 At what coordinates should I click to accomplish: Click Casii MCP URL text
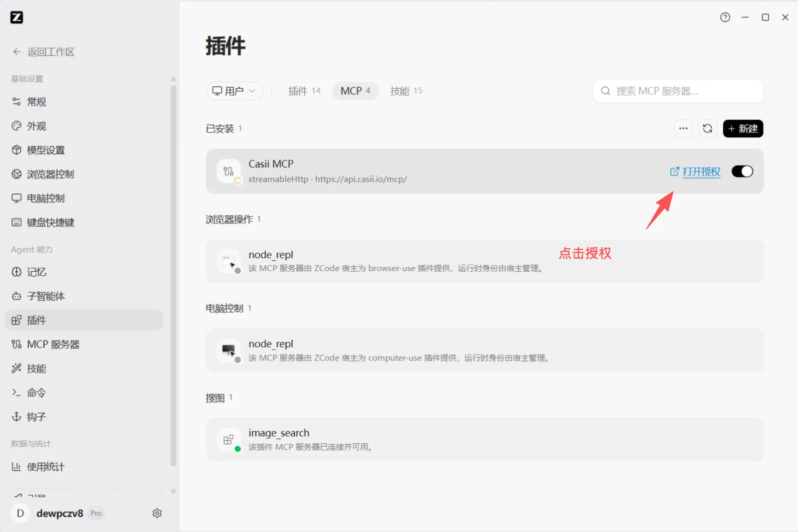pos(361,179)
